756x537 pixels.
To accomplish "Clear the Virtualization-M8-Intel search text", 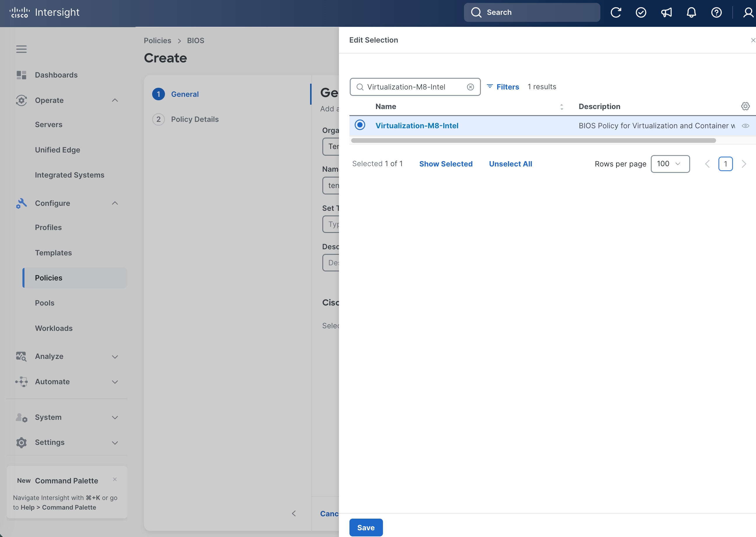I will (470, 87).
